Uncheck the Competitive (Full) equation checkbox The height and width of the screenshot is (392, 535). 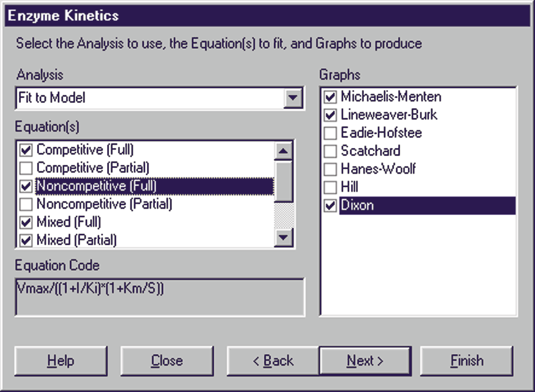[26, 149]
